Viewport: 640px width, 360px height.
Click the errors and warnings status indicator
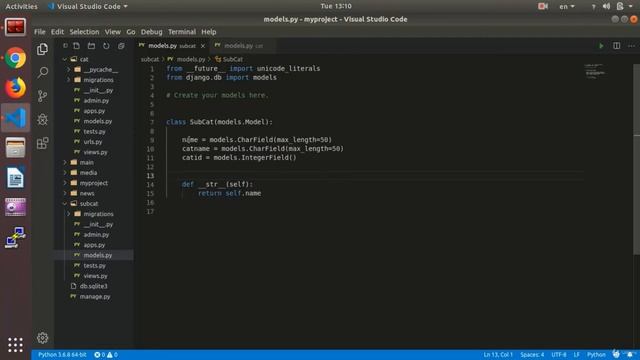pyautogui.click(x=106, y=355)
